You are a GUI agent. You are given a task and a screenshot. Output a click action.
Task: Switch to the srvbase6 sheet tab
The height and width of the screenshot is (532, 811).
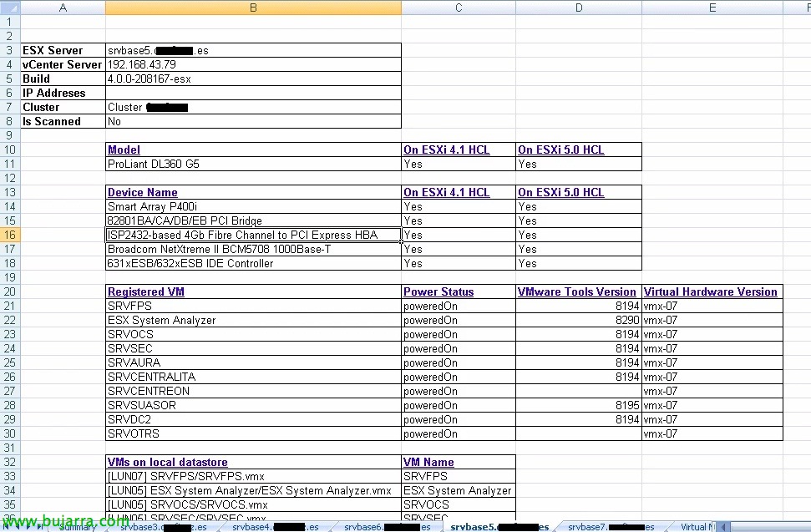pyautogui.click(x=387, y=527)
